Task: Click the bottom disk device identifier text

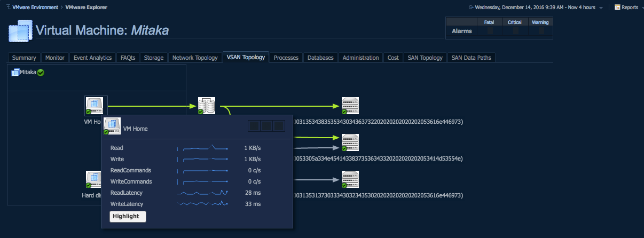Action: tap(379, 196)
